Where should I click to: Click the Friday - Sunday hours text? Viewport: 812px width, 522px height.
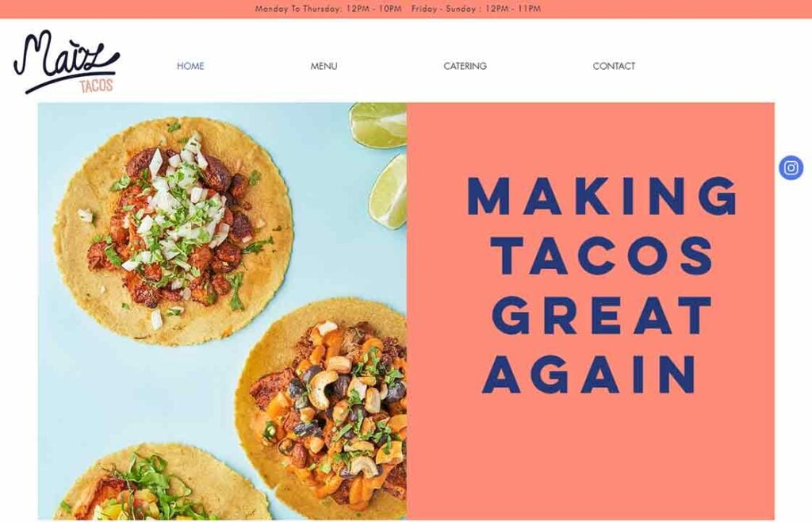476,9
